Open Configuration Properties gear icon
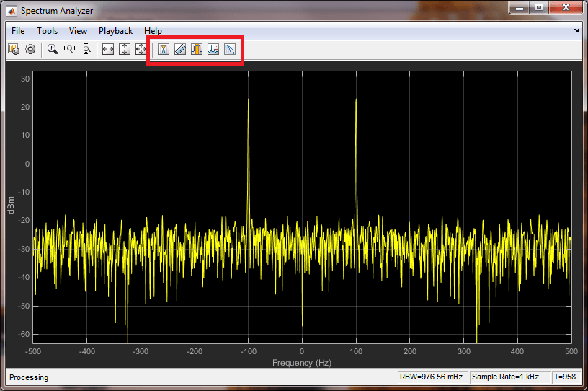Viewport: 588px width, 391px height. click(x=30, y=49)
